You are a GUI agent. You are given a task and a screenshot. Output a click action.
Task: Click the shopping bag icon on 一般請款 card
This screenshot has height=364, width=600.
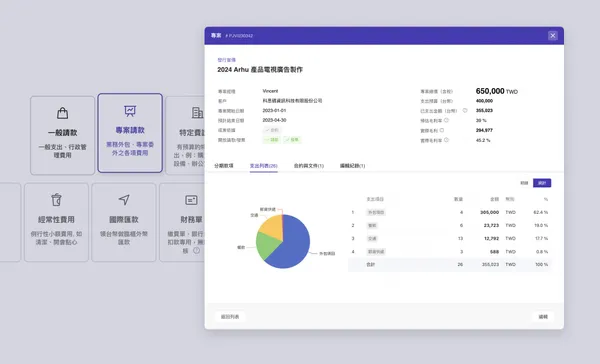[62, 113]
